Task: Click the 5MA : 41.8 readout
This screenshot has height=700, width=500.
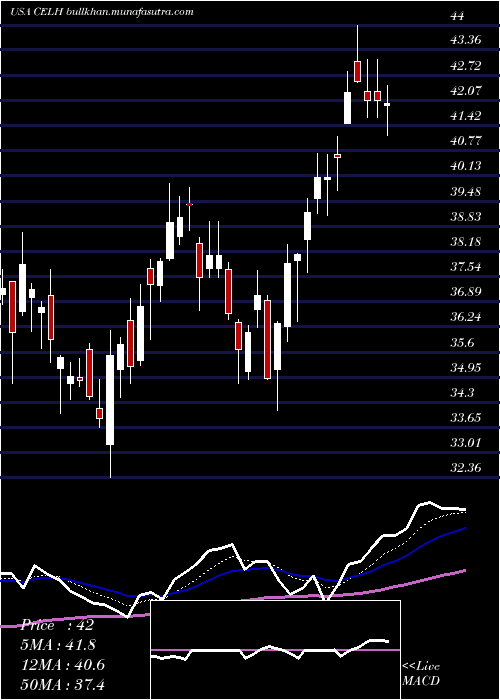Action: pos(58,645)
